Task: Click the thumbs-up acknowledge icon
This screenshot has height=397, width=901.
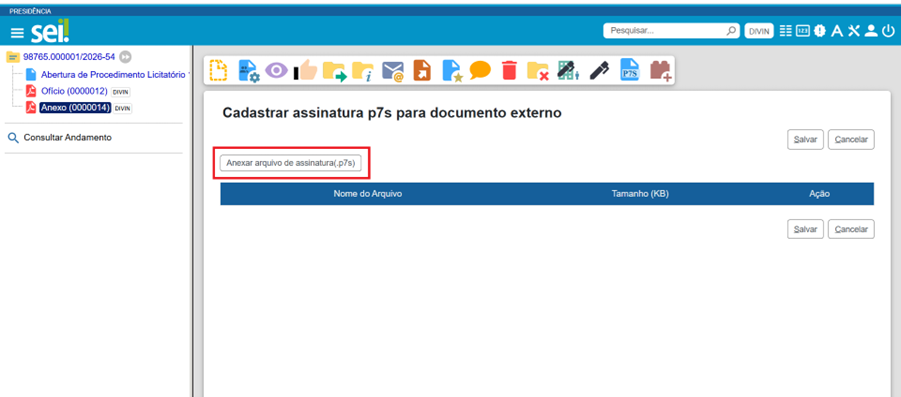Action: 306,71
